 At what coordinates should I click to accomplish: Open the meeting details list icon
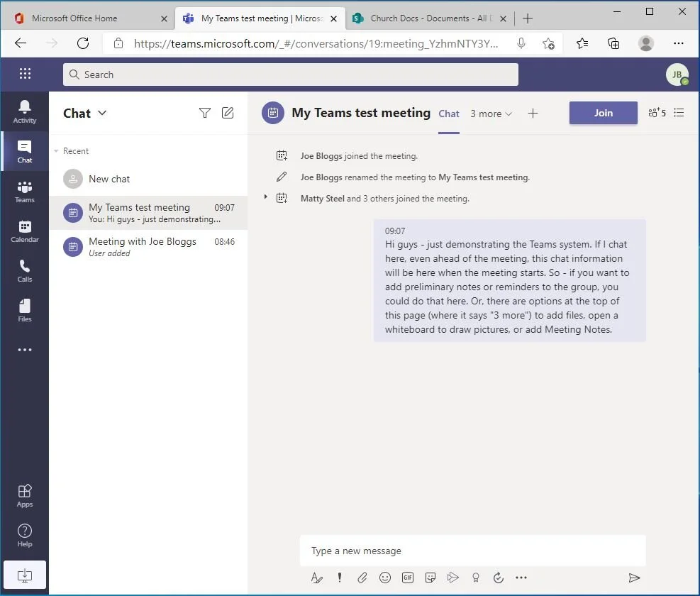click(x=679, y=113)
